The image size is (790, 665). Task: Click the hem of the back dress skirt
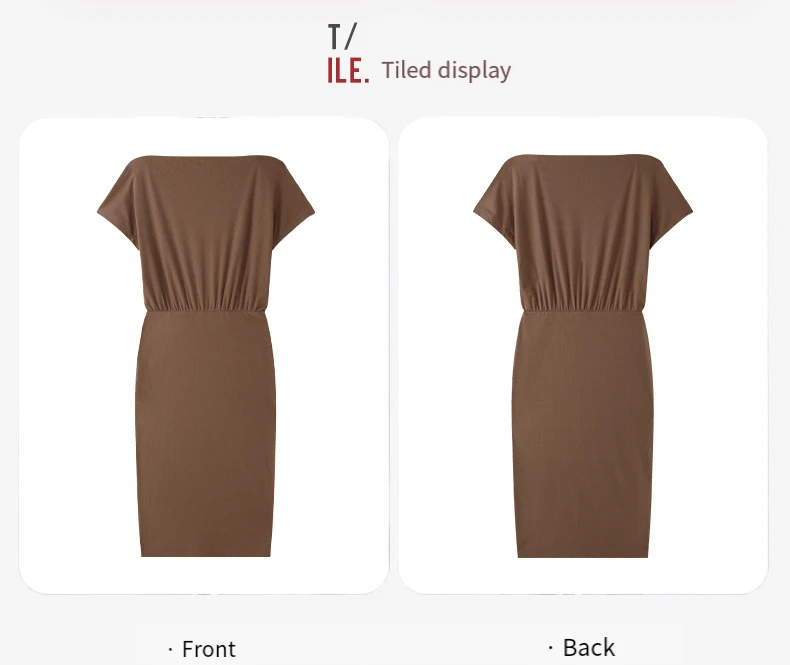(583, 553)
